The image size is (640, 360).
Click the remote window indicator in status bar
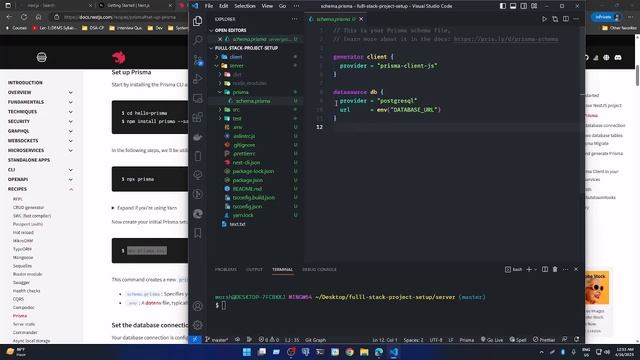click(195, 340)
